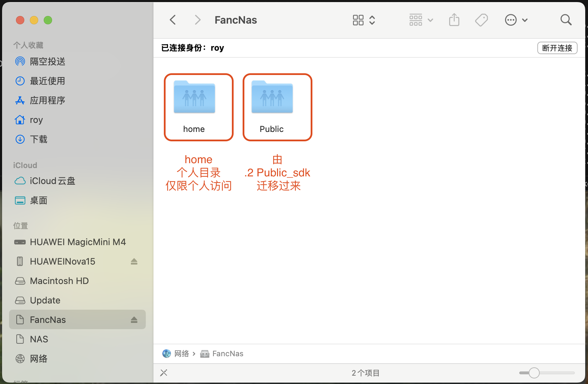Image resolution: width=588 pixels, height=384 pixels.
Task: Click the Tags toolbar icon
Action: [x=481, y=20]
